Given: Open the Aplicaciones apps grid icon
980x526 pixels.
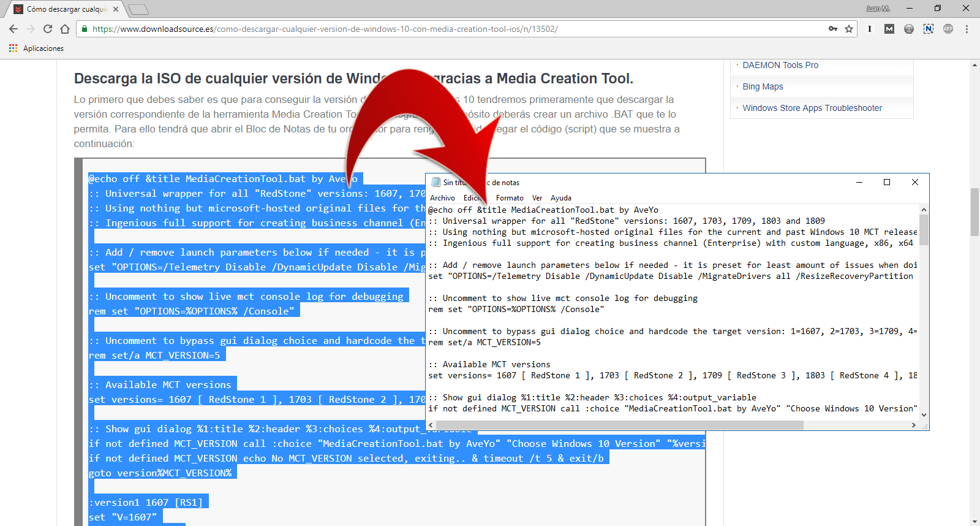Looking at the screenshot, I should point(13,48).
